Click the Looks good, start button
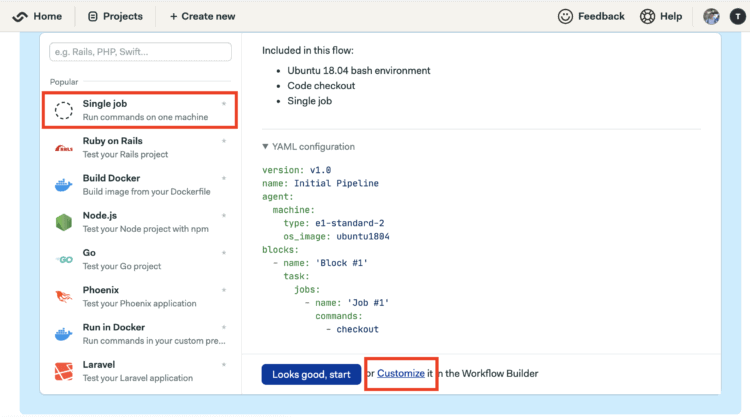Screen dimensions: 750x417 coord(311,374)
